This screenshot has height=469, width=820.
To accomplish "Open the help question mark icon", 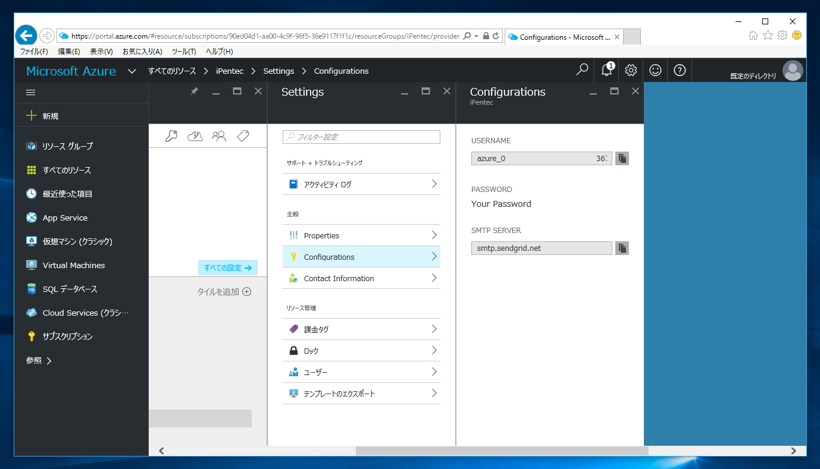I will point(680,71).
